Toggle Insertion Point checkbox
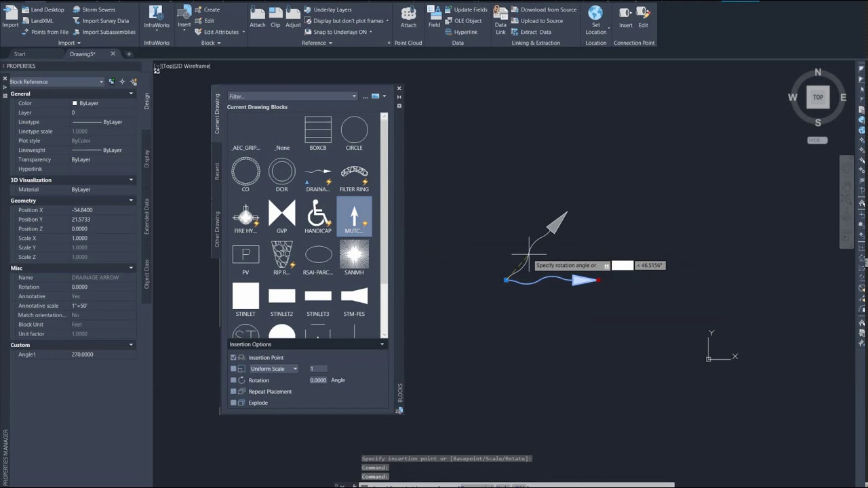The width and height of the screenshot is (868, 488). 233,357
